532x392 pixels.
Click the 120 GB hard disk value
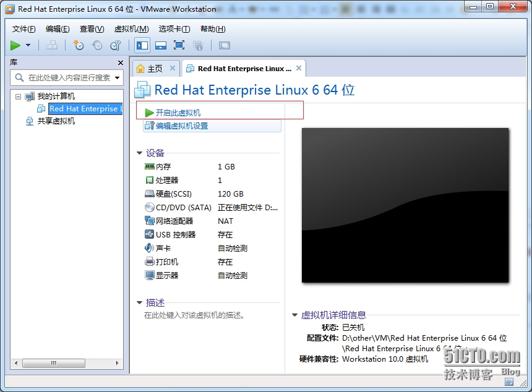coord(230,194)
